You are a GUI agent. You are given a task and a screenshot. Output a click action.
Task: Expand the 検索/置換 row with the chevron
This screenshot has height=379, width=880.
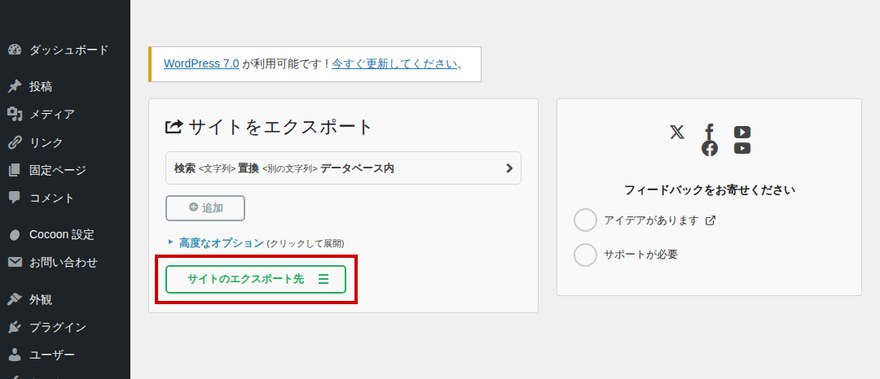pyautogui.click(x=343, y=168)
